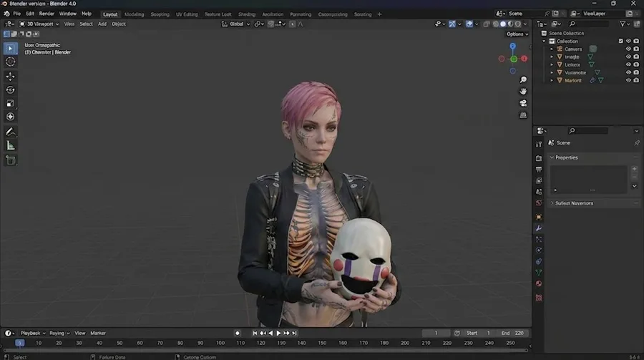This screenshot has width=644, height=360.
Task: Click the blue Z axis gizmo ball
Action: point(512,47)
